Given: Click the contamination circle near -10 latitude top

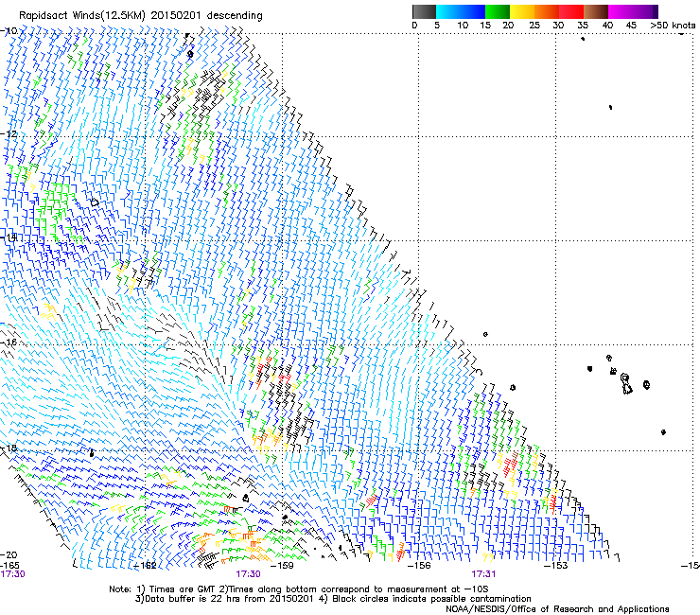Looking at the screenshot, I should click(x=190, y=55).
